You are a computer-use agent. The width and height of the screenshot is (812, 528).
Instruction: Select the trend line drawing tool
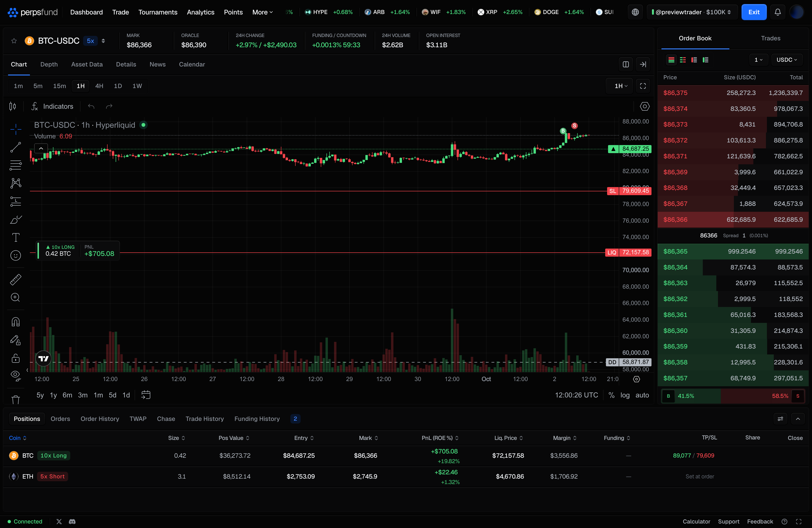(16, 147)
